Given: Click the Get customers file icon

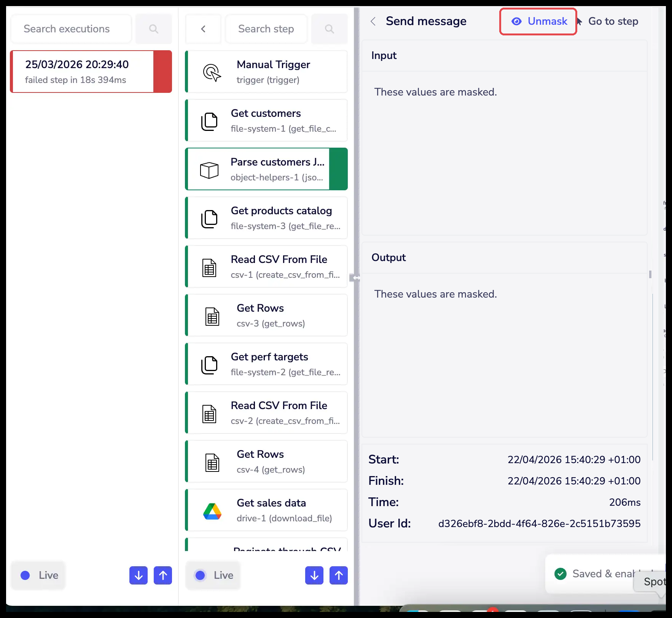Looking at the screenshot, I should 209,121.
